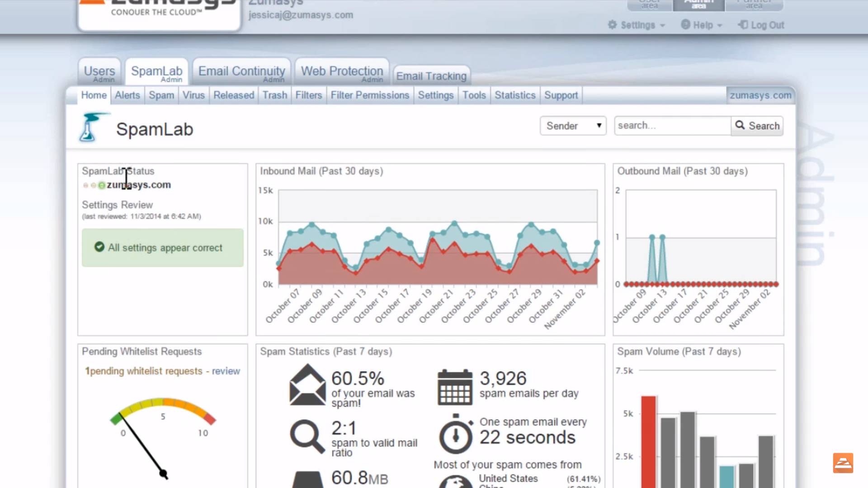Open the Tools submenu item

point(474,95)
